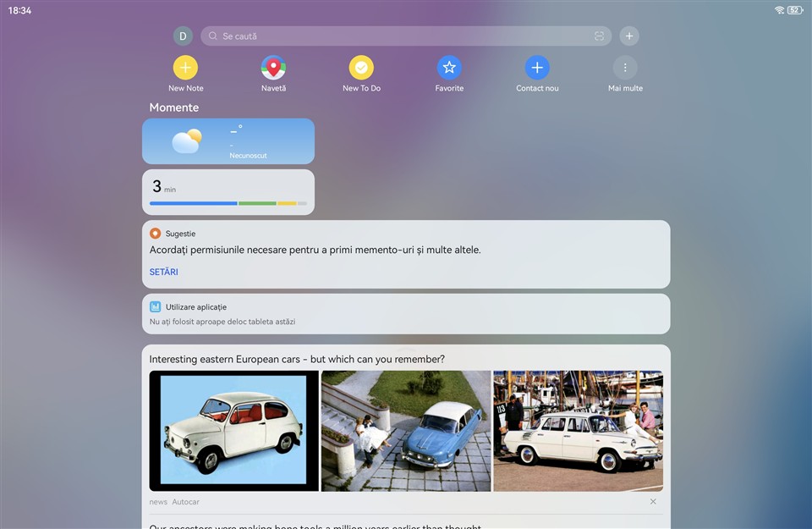Tap the Contact nou plus icon
The image size is (812, 529).
click(x=537, y=68)
